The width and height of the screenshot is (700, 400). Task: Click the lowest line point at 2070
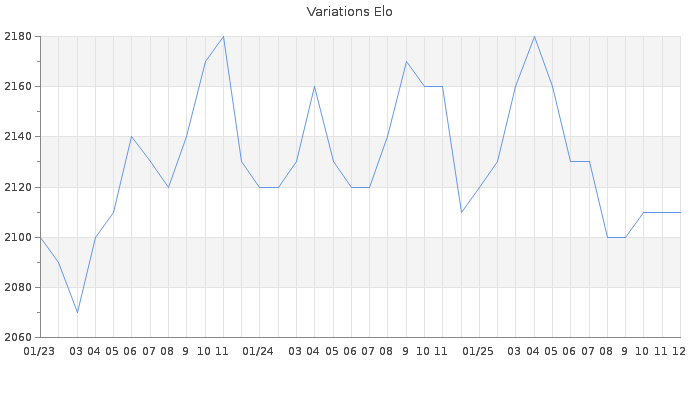pyautogui.click(x=77, y=312)
